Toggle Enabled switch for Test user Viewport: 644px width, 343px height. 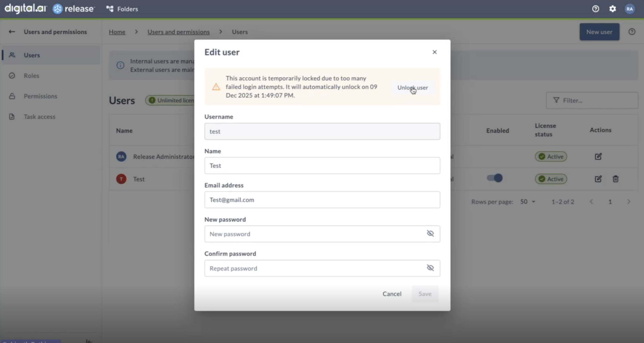coord(494,178)
